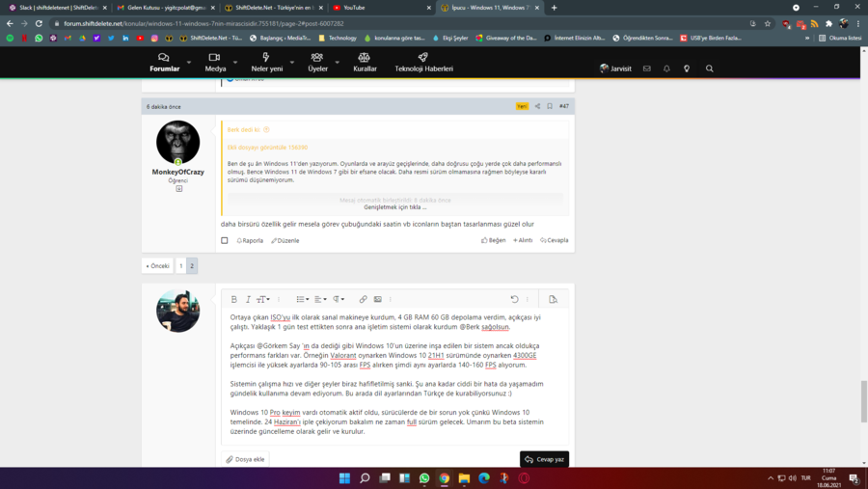Open MonkeyOfCrazy's profile name
The height and width of the screenshot is (489, 868).
point(177,173)
